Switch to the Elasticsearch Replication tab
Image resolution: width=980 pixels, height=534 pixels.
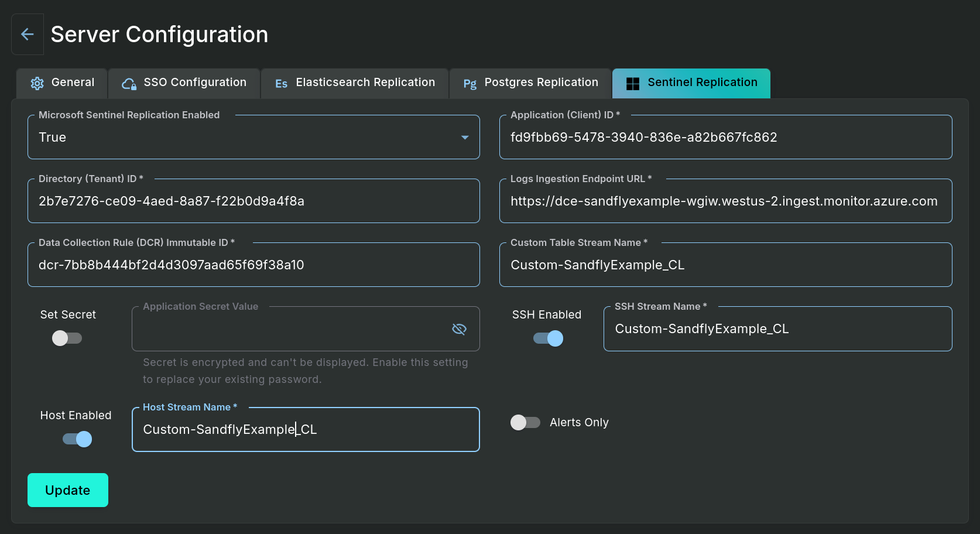[x=355, y=83]
